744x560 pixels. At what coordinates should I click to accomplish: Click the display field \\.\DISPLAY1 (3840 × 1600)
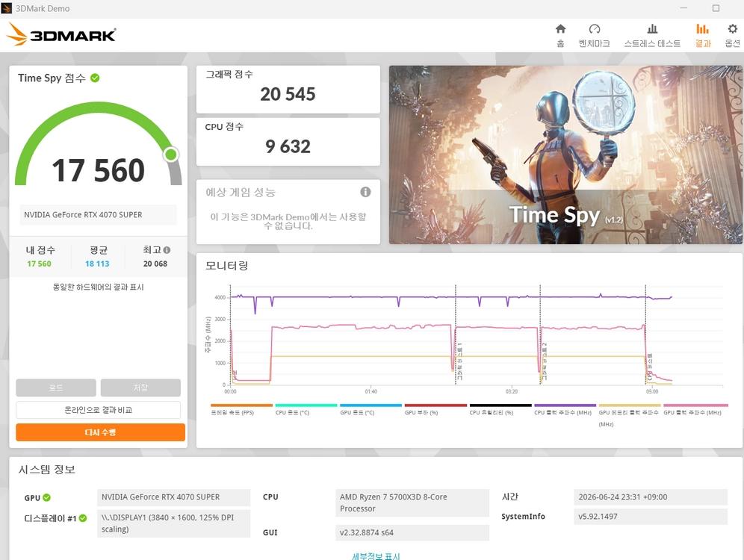pos(173,523)
